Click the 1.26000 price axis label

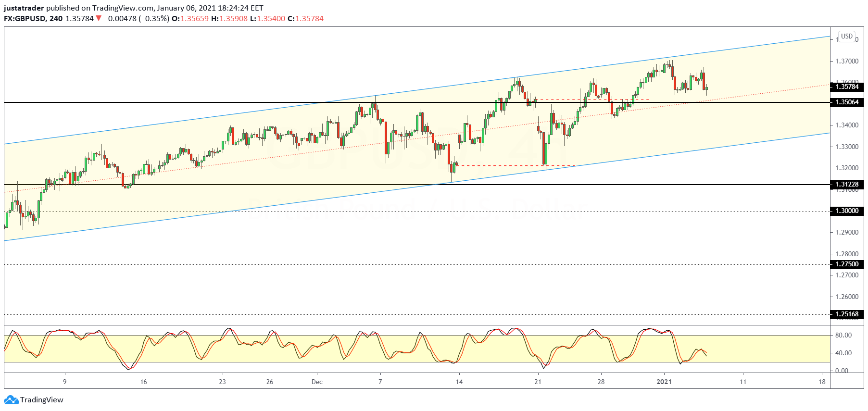tap(847, 297)
